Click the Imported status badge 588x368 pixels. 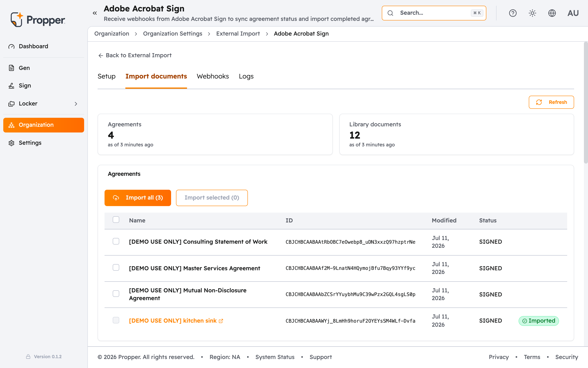pos(539,321)
